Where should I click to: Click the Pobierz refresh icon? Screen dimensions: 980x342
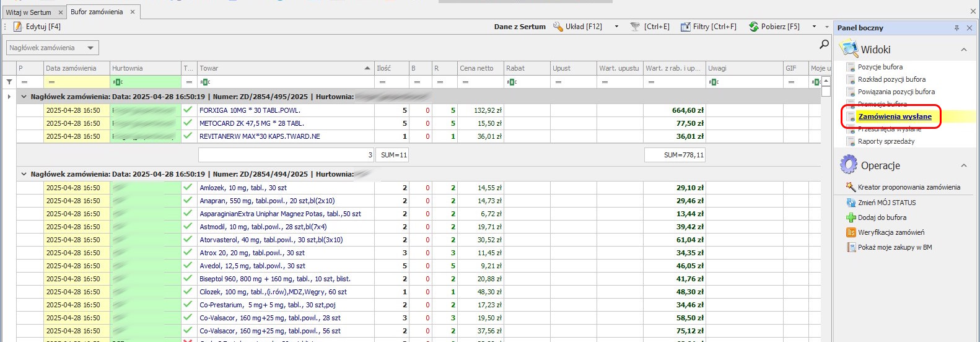tap(753, 27)
